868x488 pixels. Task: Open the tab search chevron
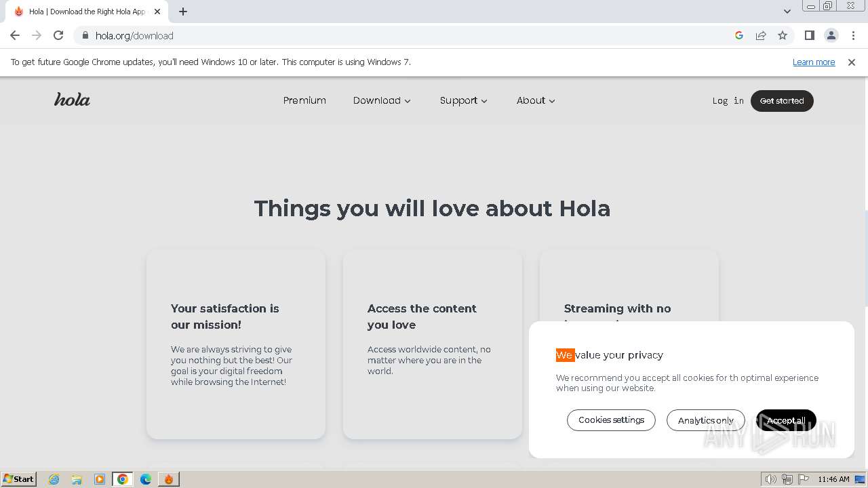pyautogui.click(x=787, y=12)
